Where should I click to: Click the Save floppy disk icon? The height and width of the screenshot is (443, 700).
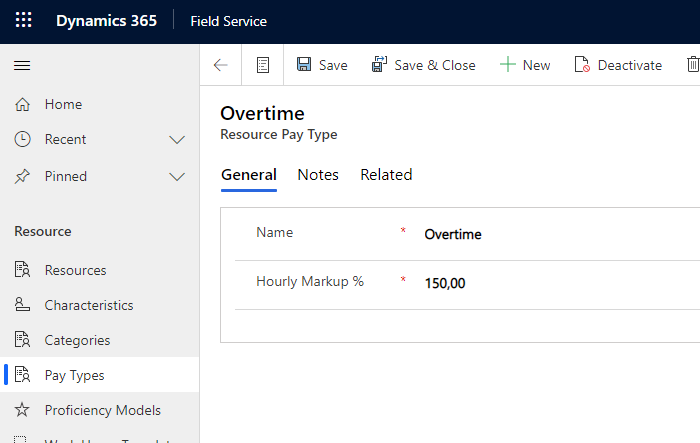304,64
